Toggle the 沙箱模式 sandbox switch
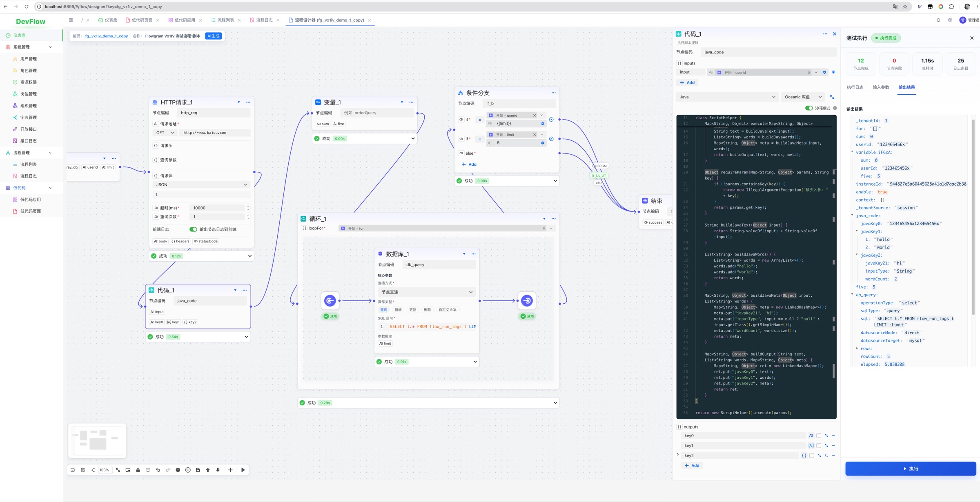The width and height of the screenshot is (980, 502). 808,108
